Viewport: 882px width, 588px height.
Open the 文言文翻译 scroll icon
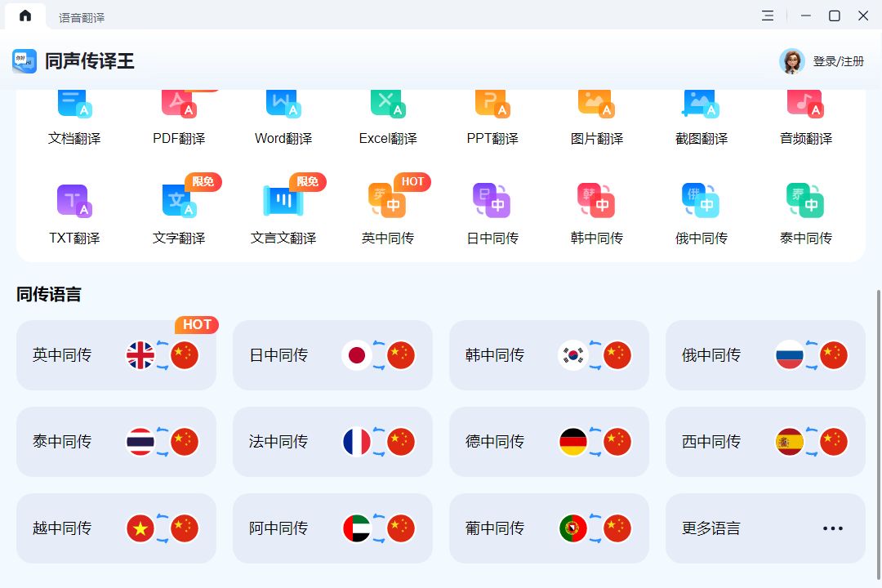pos(283,201)
